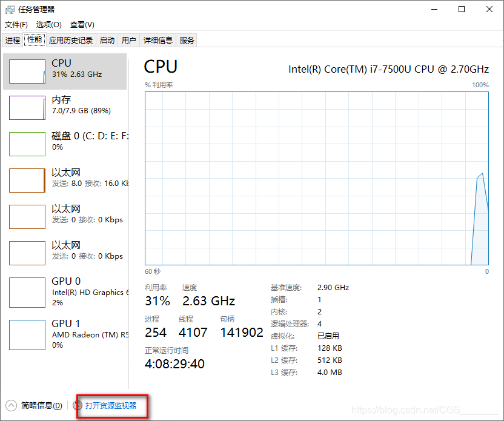Switch to the 应用历史记录 tab
Screen dimensions: 504x421
[71, 40]
